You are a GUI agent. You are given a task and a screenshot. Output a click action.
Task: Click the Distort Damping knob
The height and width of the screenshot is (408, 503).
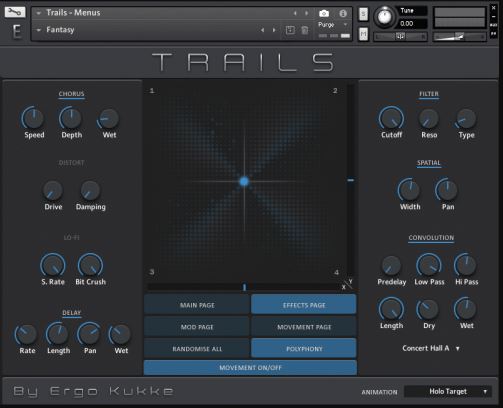90,191
